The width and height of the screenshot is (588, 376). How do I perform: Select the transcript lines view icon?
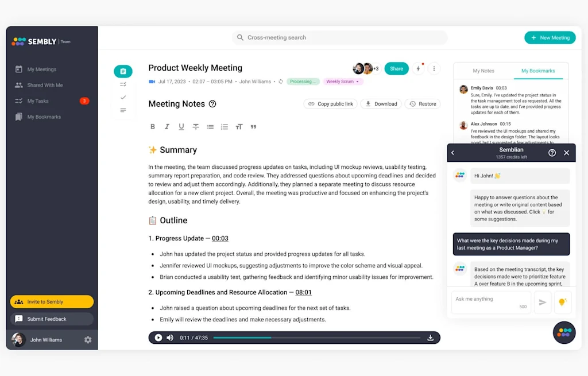coord(123,110)
